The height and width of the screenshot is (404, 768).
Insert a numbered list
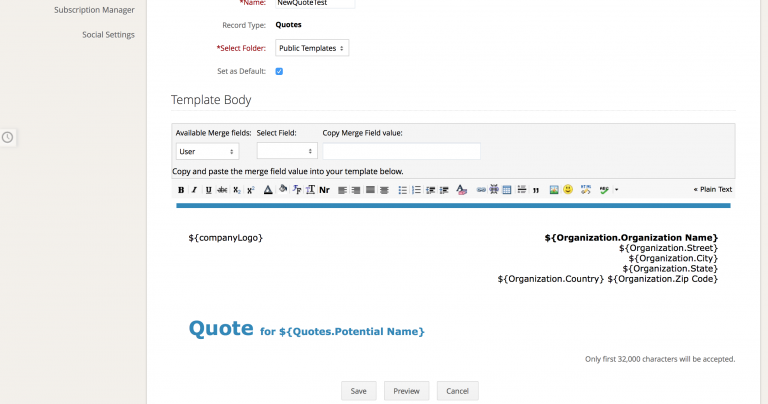pos(416,190)
